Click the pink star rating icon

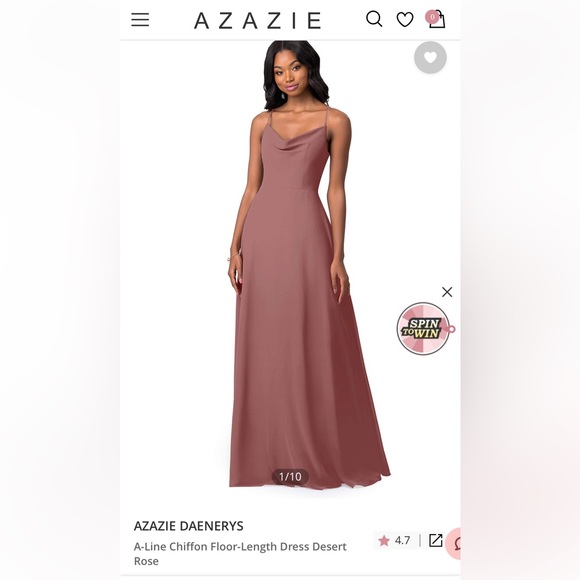[384, 540]
